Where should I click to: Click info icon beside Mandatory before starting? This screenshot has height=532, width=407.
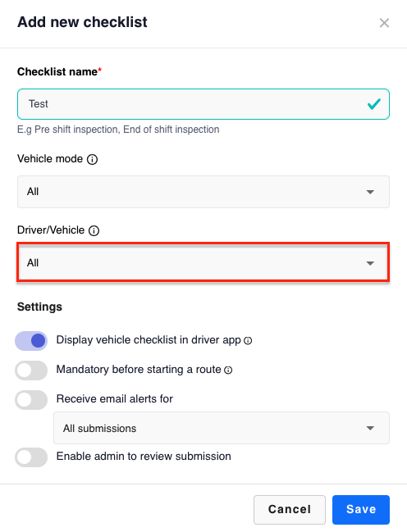pos(228,370)
